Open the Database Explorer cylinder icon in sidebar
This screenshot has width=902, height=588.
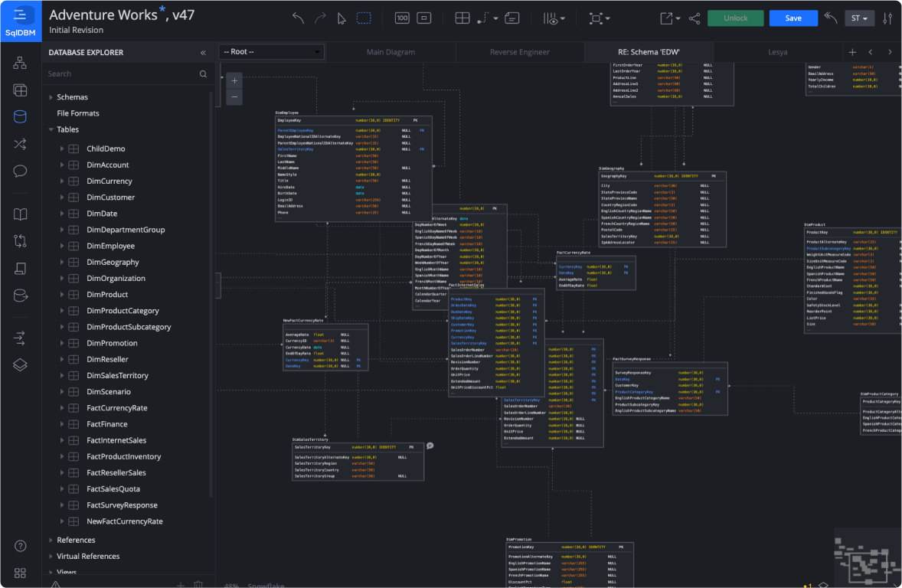tap(21, 116)
